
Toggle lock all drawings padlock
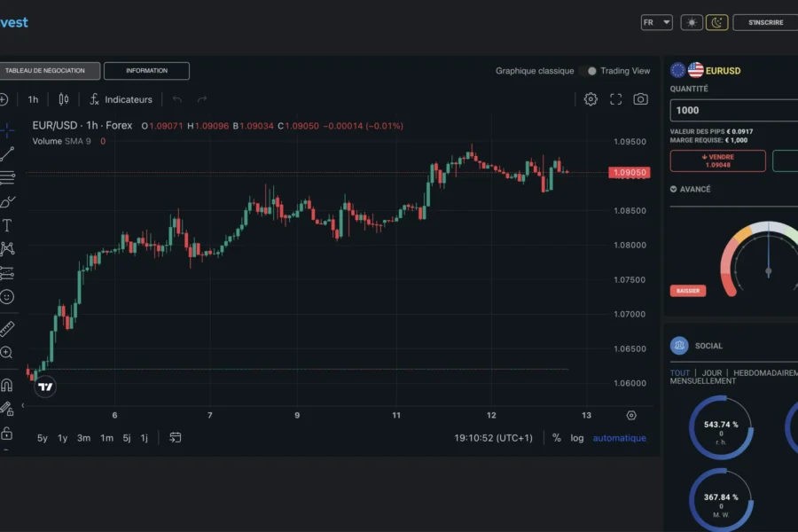pos(6,434)
